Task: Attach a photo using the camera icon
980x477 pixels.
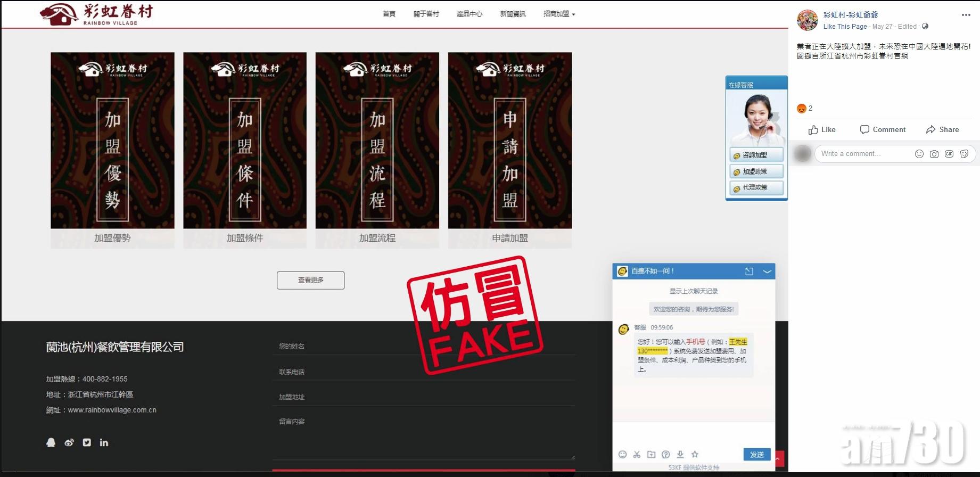Action: (x=934, y=154)
